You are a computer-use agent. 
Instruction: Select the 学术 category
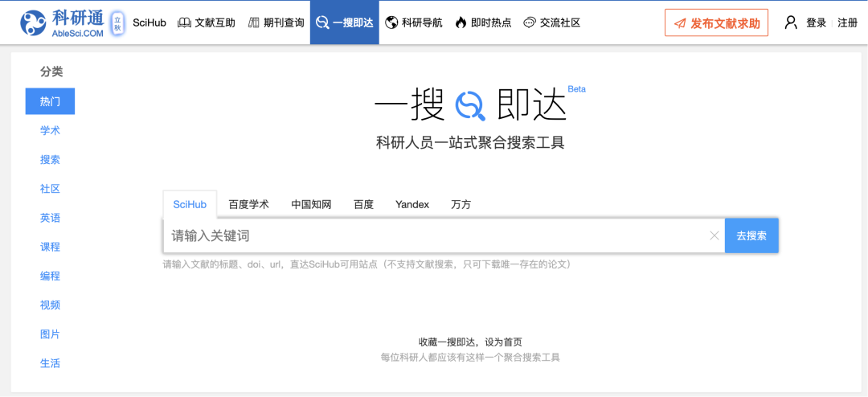tap(50, 131)
